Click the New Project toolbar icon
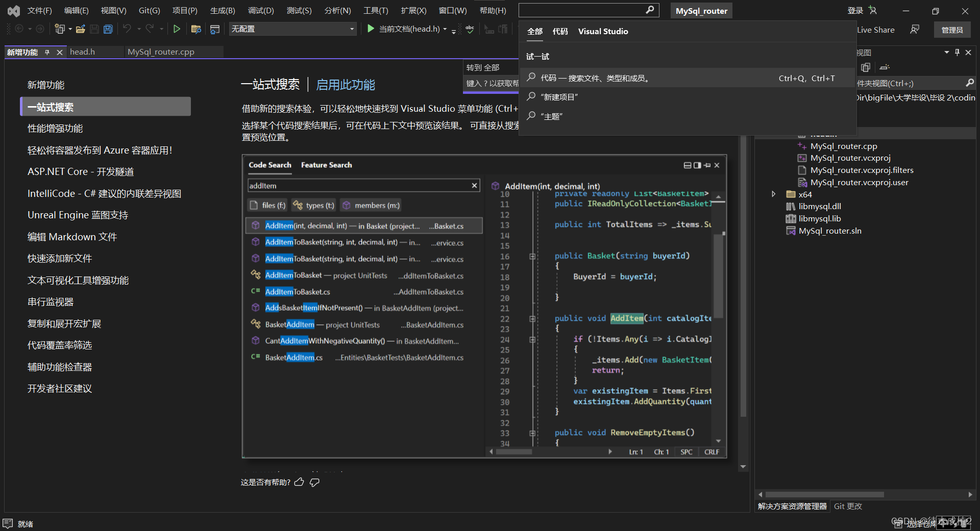The image size is (980, 531). (60, 29)
